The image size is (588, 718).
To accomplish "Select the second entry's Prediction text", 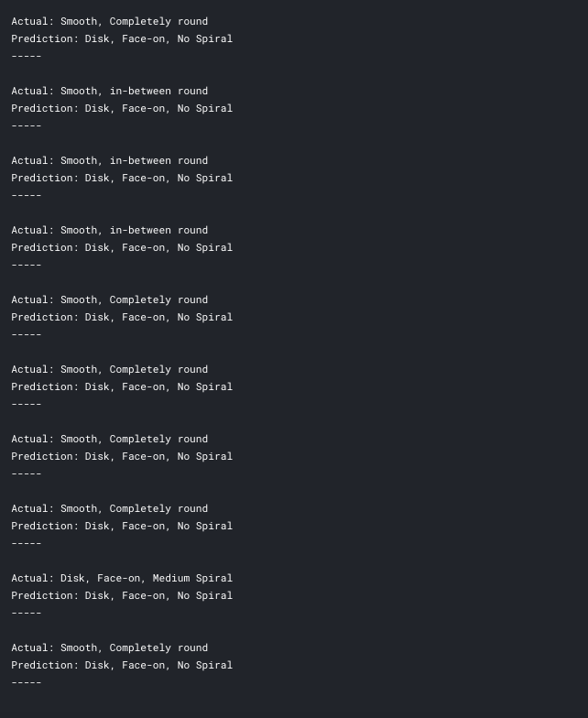I will pyautogui.click(x=122, y=108).
